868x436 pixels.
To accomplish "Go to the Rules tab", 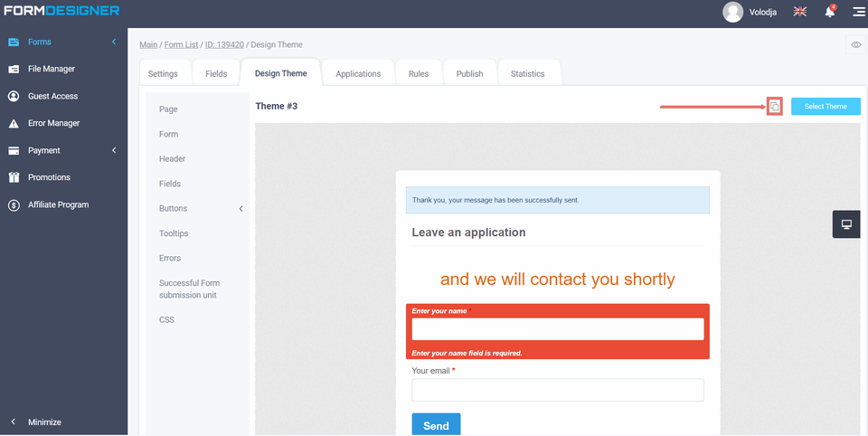I will (419, 73).
